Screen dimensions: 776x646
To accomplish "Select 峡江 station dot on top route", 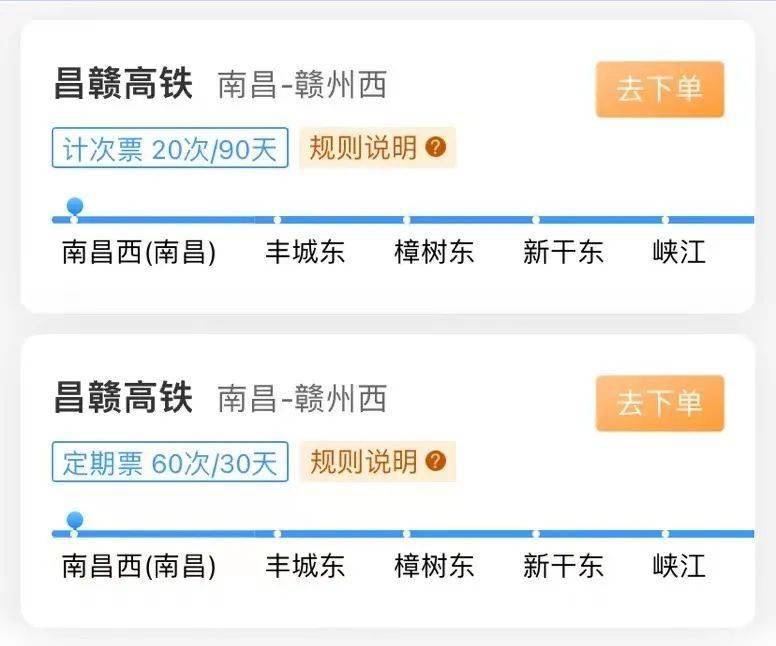I will 665,220.
